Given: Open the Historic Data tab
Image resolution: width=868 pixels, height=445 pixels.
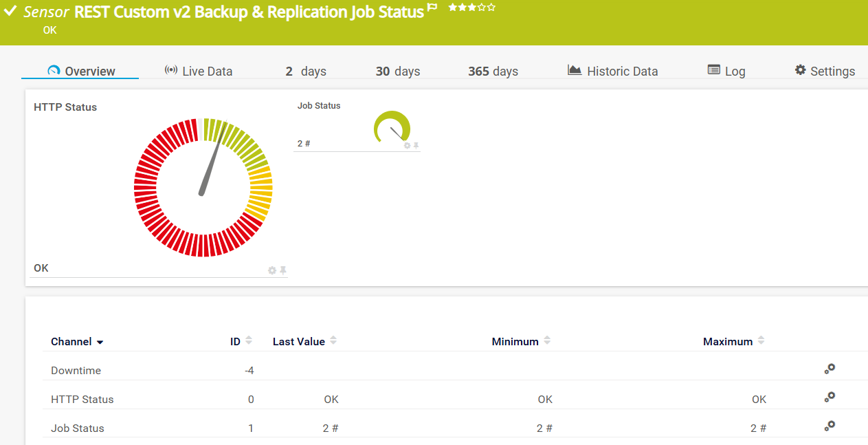Looking at the screenshot, I should click(612, 71).
